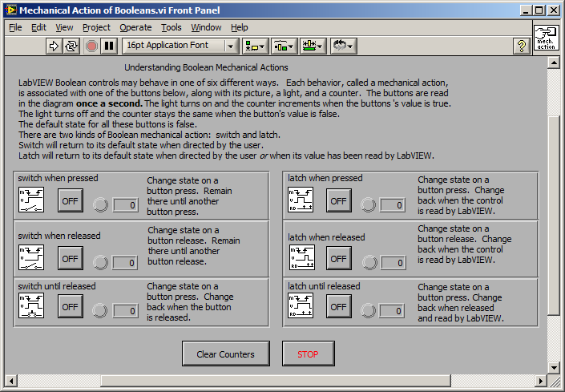Toggle the switch when released OFF button

point(71,258)
